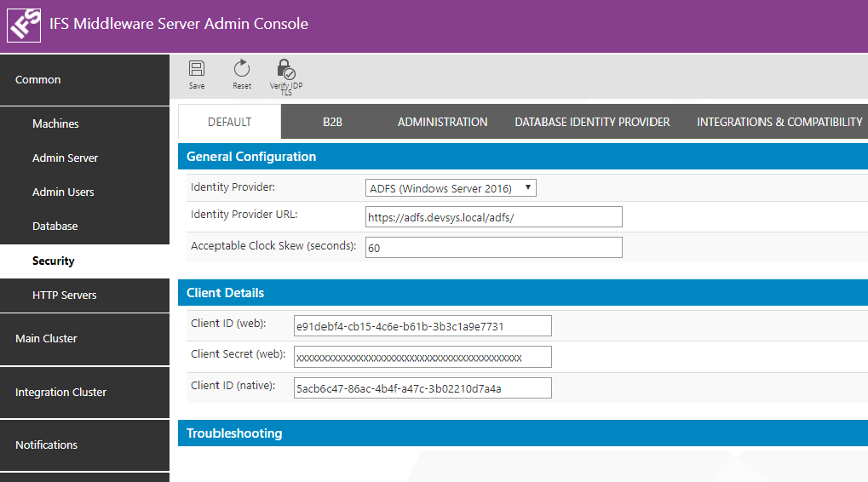Click the Reset icon

coord(242,71)
